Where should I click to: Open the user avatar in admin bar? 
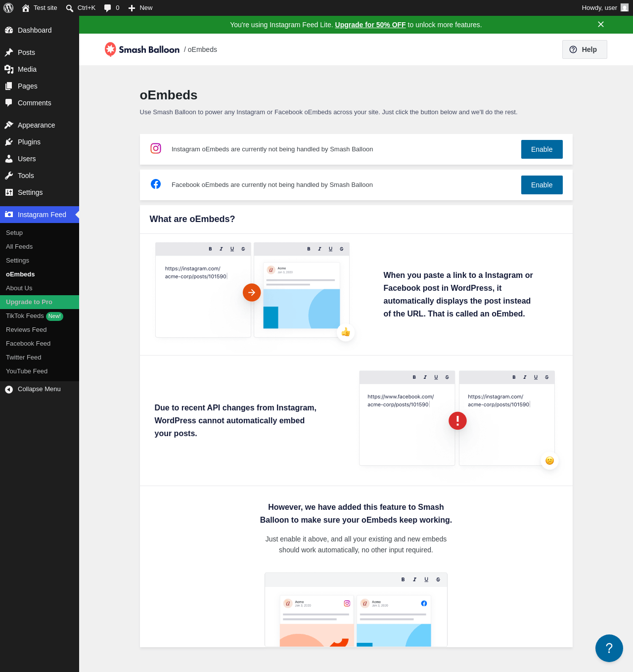click(625, 7)
